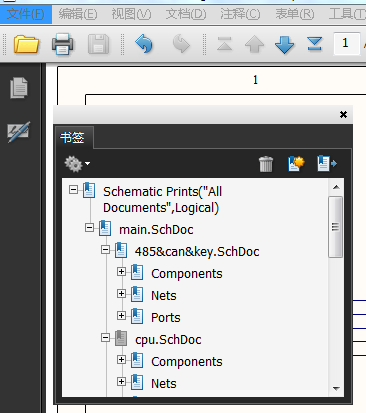
Task: Select the main.SchDoc bookmark
Action: [x=156, y=230]
